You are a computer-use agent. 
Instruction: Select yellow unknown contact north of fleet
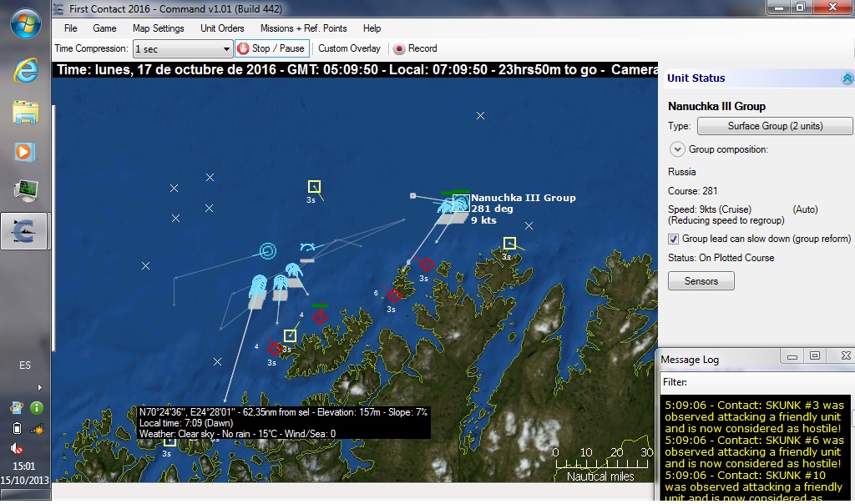pos(314,187)
